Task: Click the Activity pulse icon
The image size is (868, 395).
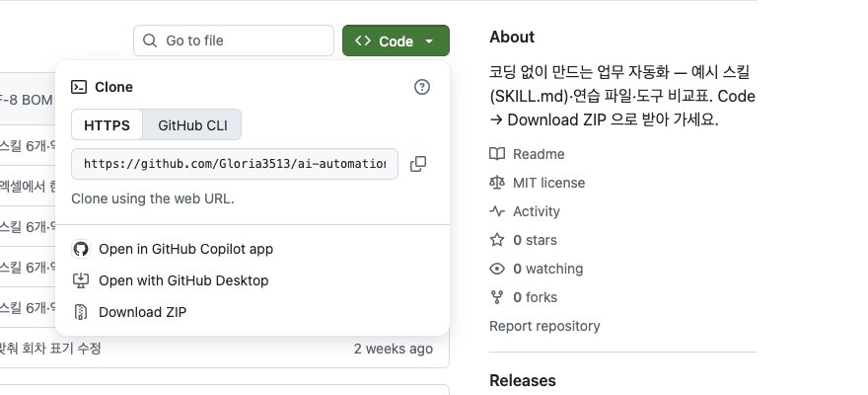Action: click(497, 211)
